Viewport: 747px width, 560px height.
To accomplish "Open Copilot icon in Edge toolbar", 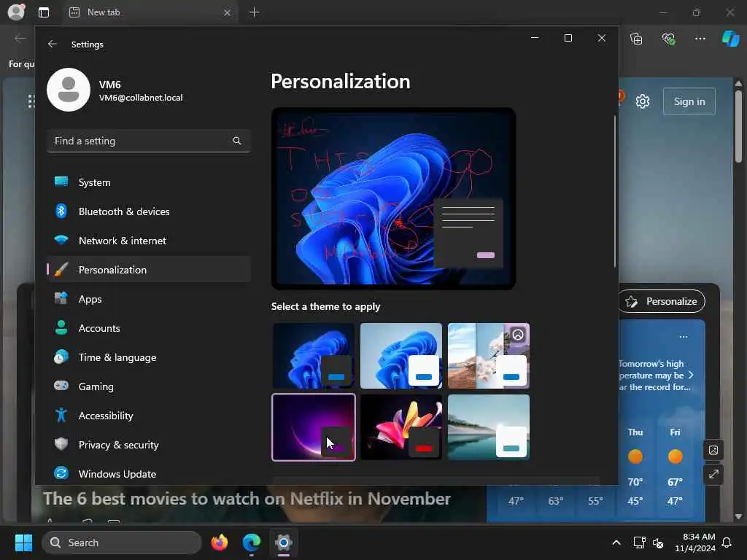I will pos(731,39).
